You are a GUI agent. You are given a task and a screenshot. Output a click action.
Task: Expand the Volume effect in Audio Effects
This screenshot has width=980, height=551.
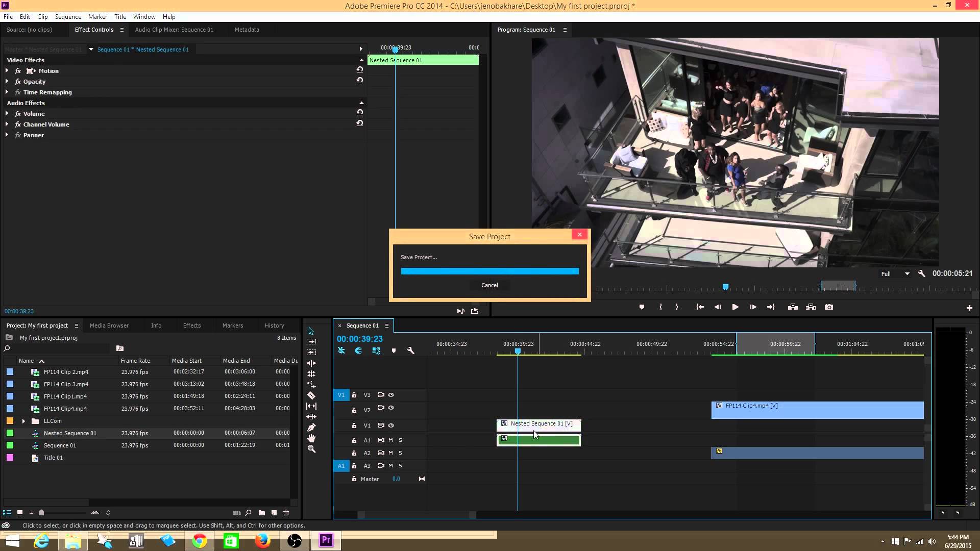tap(7, 113)
